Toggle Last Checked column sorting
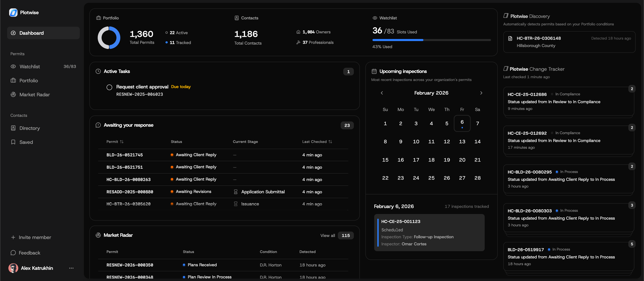 (x=331, y=142)
